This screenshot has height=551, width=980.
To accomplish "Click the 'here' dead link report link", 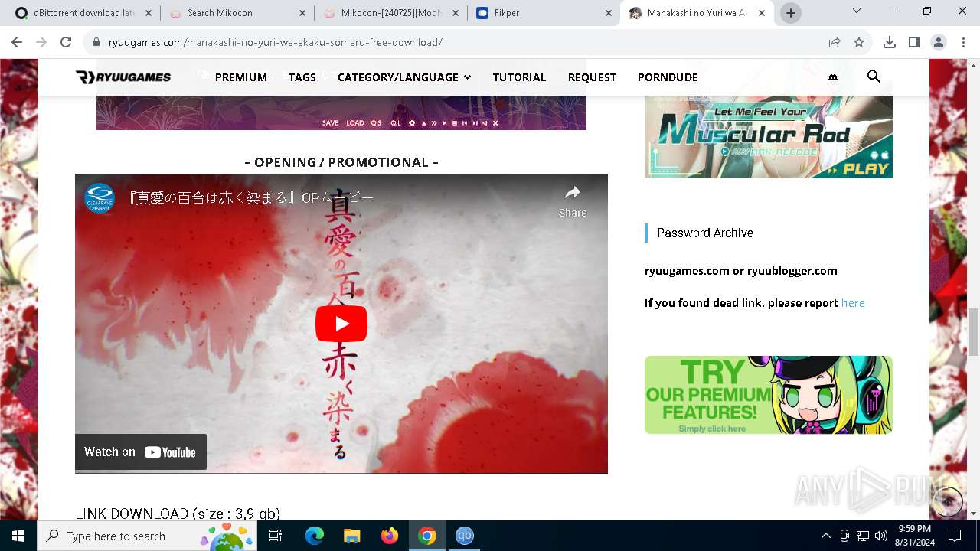I will (x=853, y=303).
